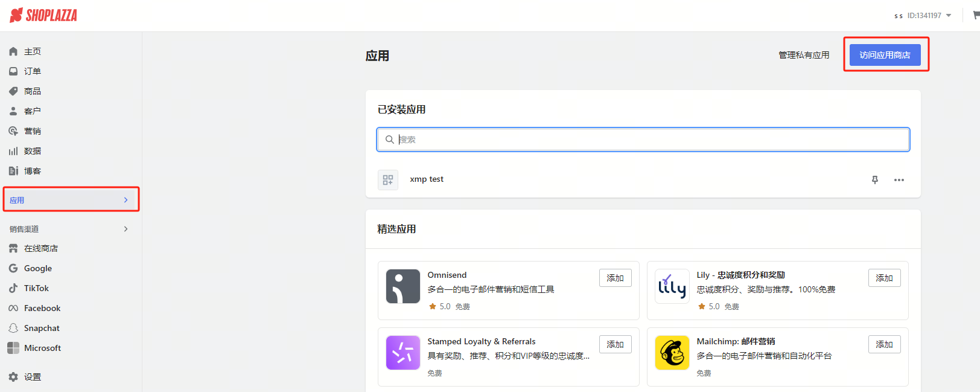Open 博客 sidebar label
The height and width of the screenshot is (392, 980).
coord(33,171)
